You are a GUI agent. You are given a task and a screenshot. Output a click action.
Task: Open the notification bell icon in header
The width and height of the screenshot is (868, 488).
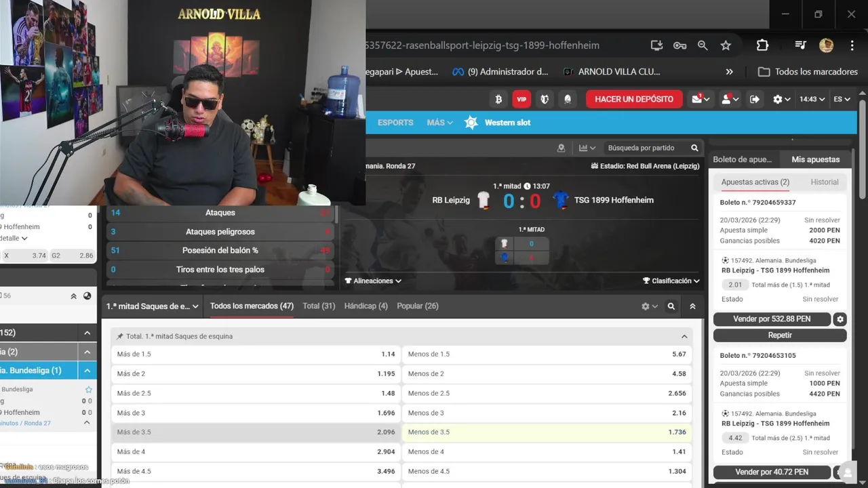[x=568, y=99]
